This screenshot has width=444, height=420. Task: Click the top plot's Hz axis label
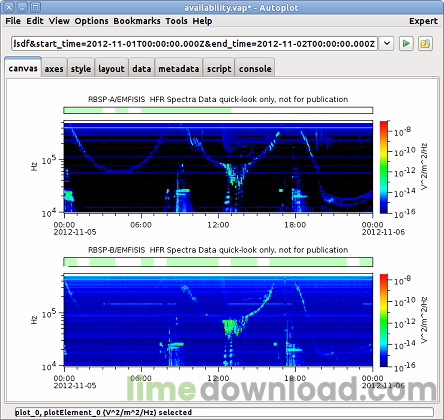tap(34, 167)
